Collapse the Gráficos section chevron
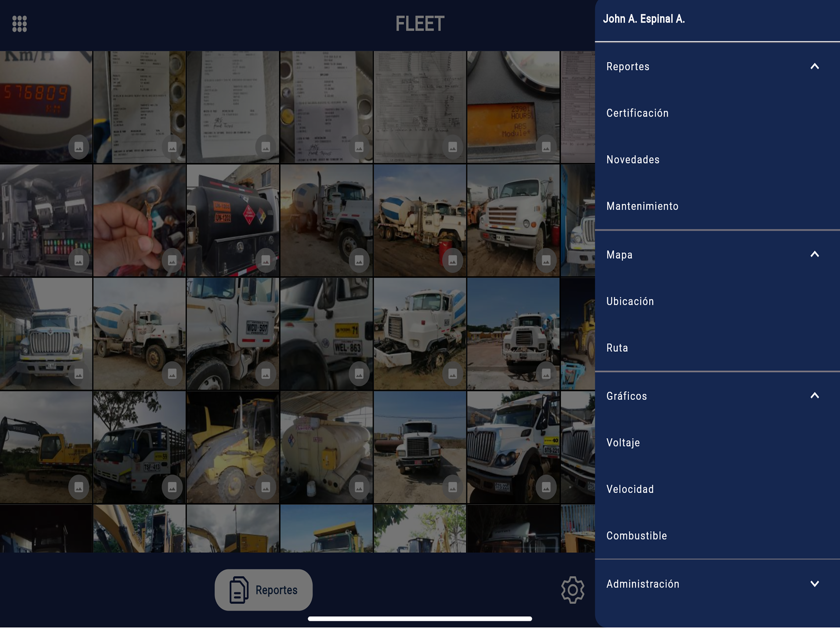Image resolution: width=840 pixels, height=630 pixels. pyautogui.click(x=814, y=396)
